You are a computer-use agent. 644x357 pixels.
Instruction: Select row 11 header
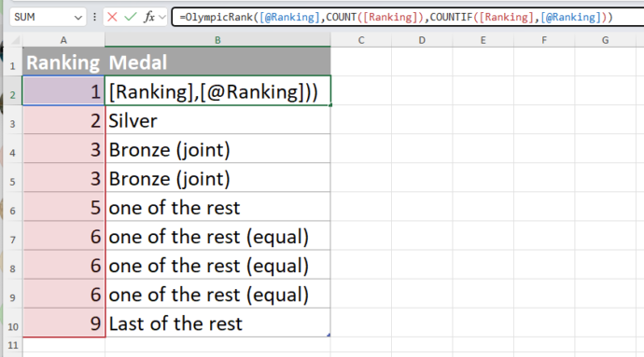pyautogui.click(x=13, y=345)
